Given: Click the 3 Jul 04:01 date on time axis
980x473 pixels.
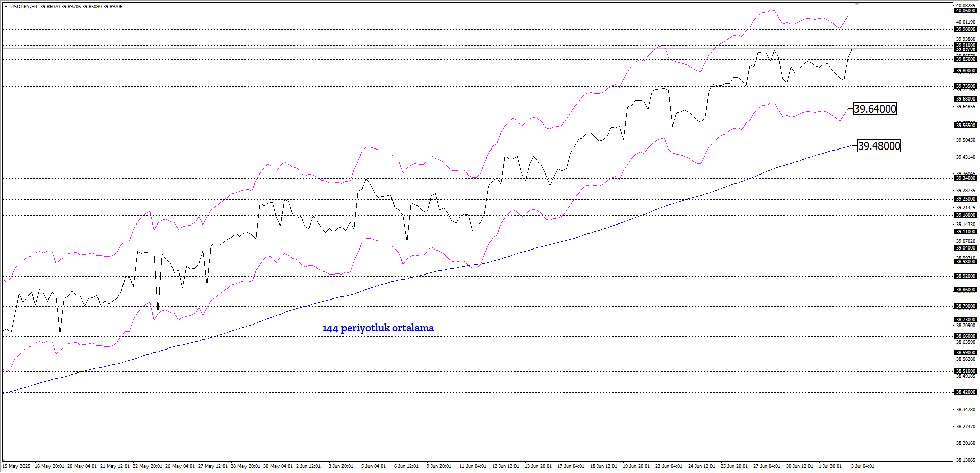Looking at the screenshot, I should (863, 466).
